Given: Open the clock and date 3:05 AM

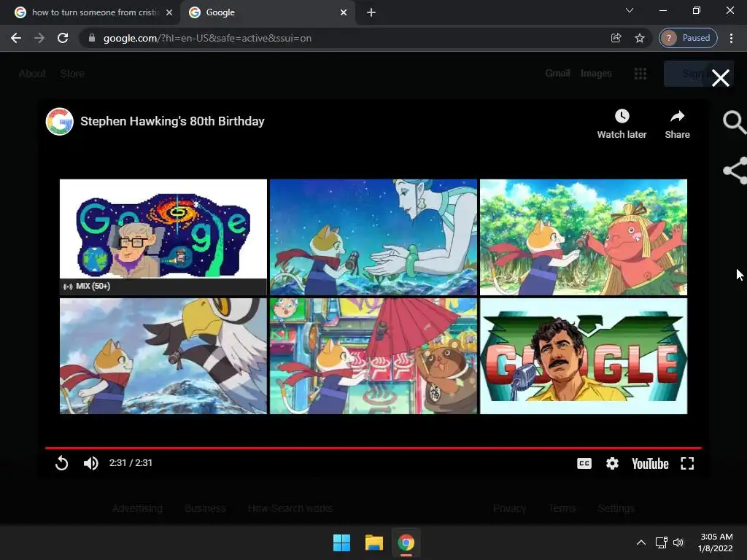Looking at the screenshot, I should (x=716, y=542).
